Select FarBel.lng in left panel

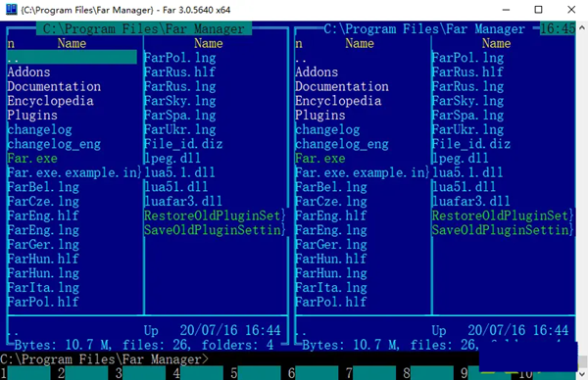pos(43,187)
